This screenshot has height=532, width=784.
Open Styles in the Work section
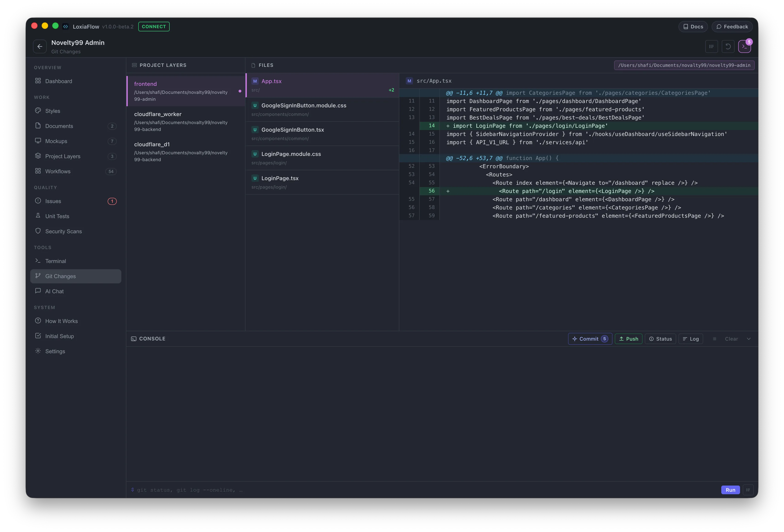[x=76, y=111]
